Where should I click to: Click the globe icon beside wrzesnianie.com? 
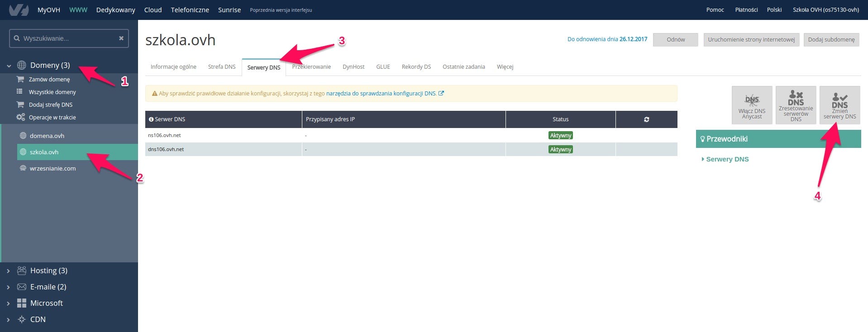click(23, 168)
